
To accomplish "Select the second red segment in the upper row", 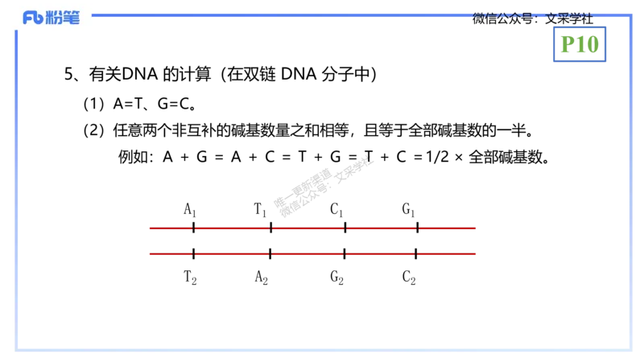I will (x=233, y=228).
